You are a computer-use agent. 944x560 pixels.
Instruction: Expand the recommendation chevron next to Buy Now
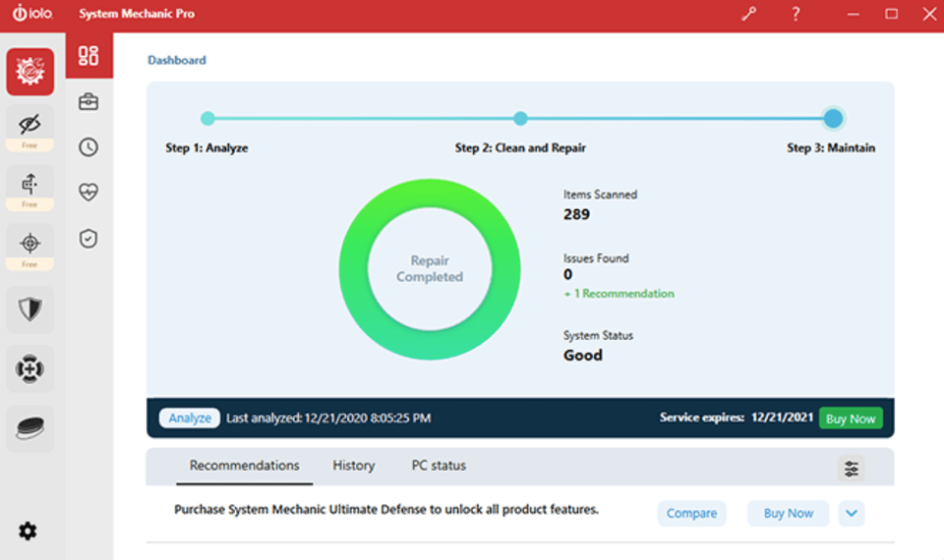[851, 513]
